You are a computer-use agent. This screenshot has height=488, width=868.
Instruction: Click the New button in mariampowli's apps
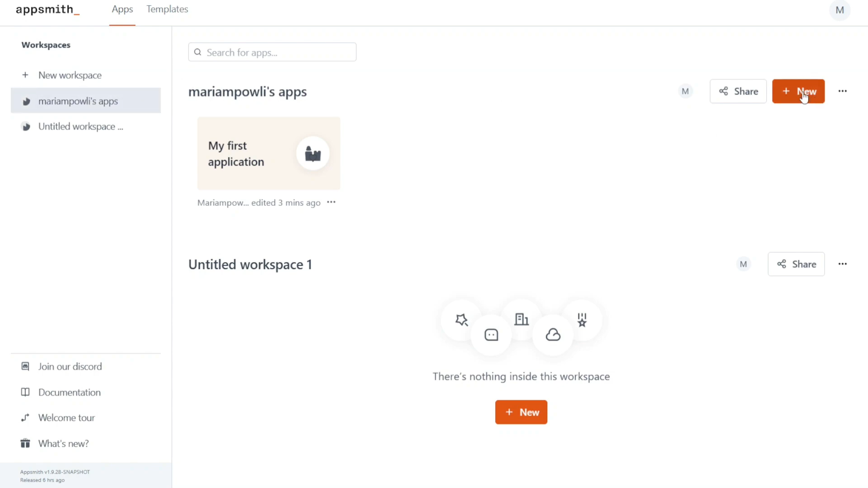tap(798, 91)
